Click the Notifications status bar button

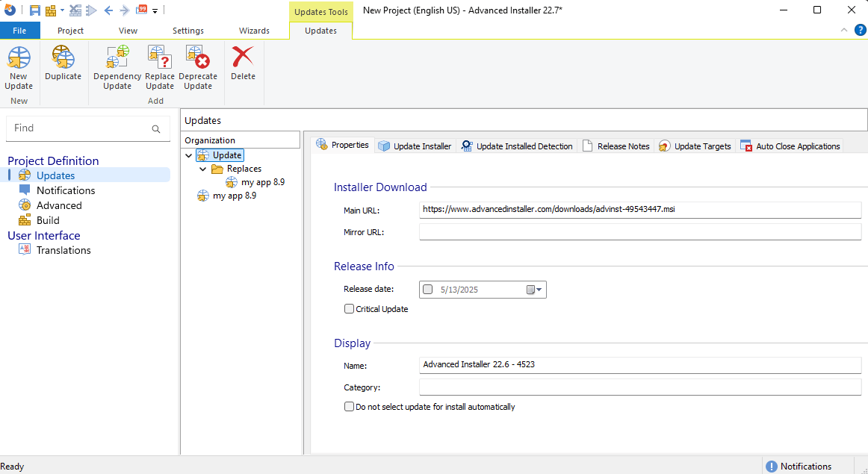coord(799,467)
